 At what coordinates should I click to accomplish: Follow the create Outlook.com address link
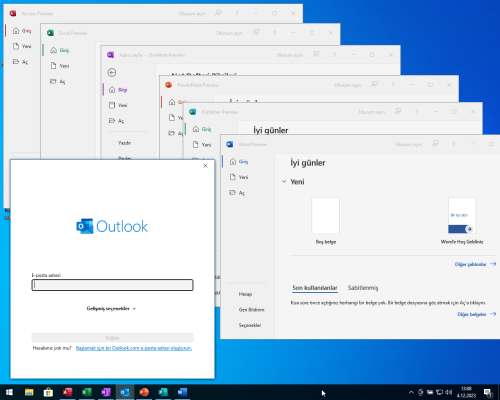(x=134, y=348)
